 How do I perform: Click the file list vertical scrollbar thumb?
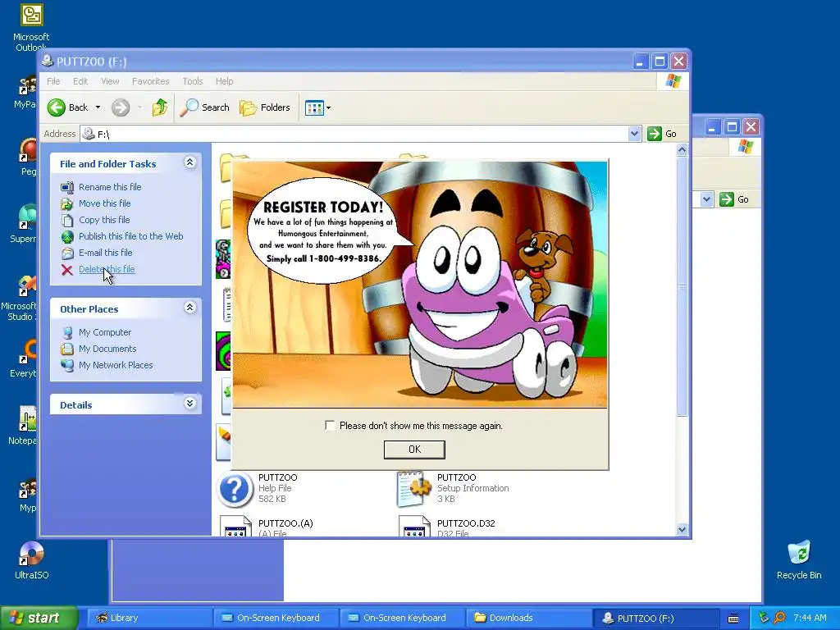click(x=682, y=286)
